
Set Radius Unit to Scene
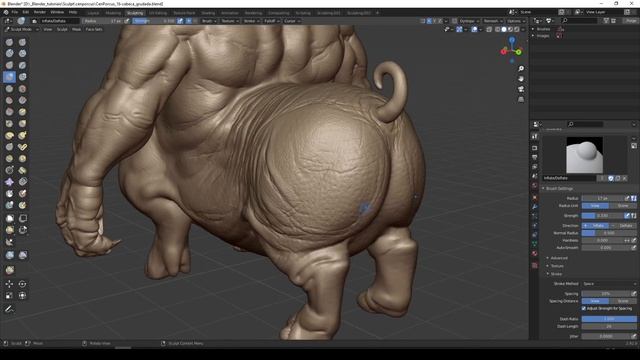[622, 206]
